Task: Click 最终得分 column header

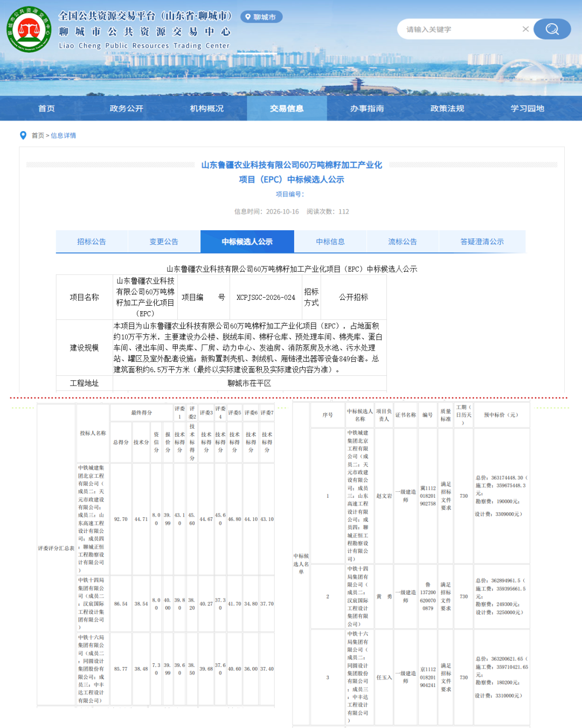Action: point(142,413)
